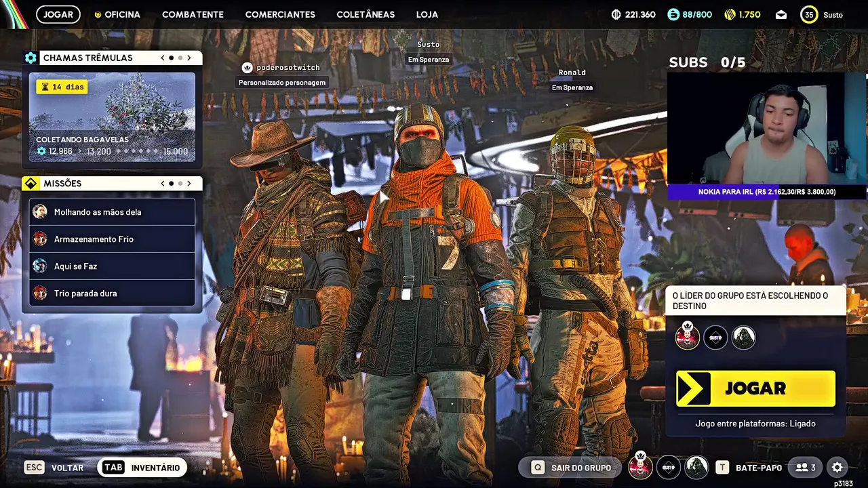Click the Ronald player name tag
The image size is (868, 488).
[572, 73]
